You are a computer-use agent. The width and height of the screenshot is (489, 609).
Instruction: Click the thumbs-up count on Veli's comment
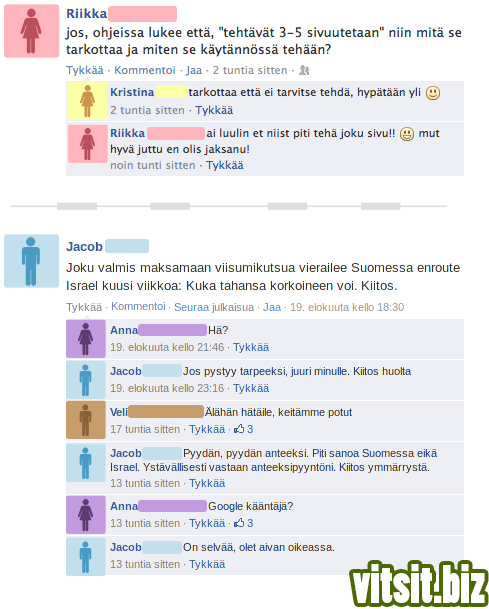[244, 429]
